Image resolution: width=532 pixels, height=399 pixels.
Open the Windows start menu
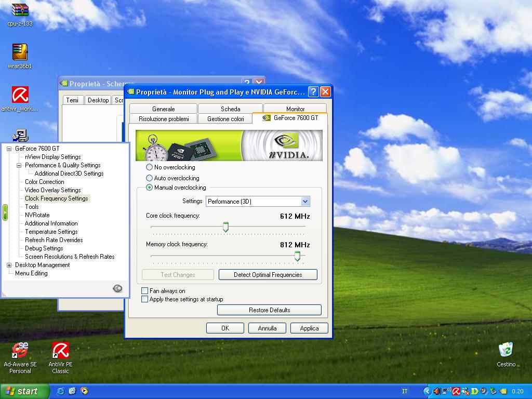pyautogui.click(x=24, y=391)
